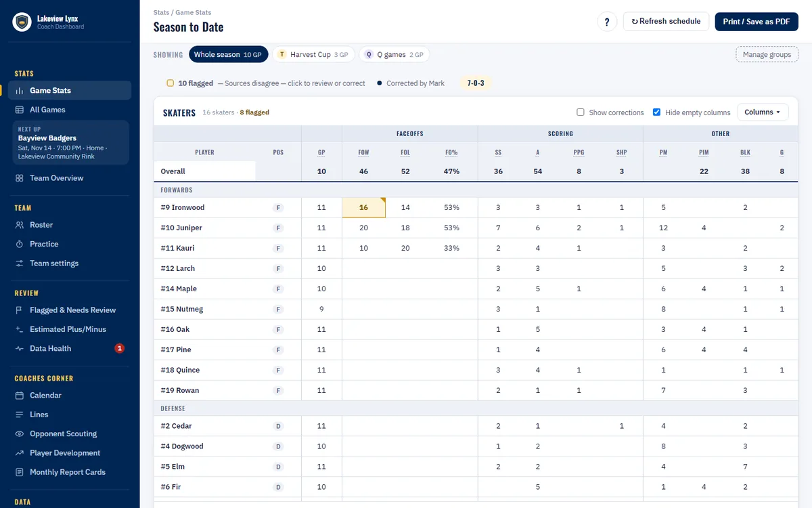Click the yellow flagged legend box
Image resolution: width=812 pixels, height=508 pixels.
point(171,83)
